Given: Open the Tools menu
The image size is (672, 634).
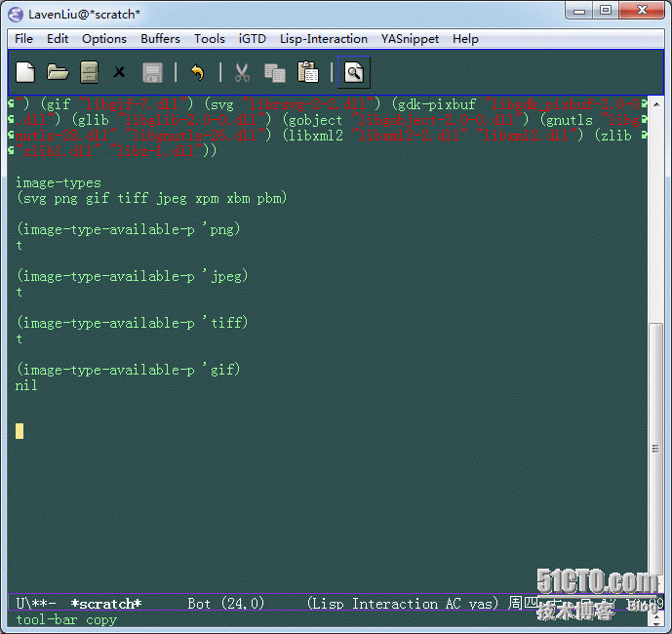Looking at the screenshot, I should (209, 39).
